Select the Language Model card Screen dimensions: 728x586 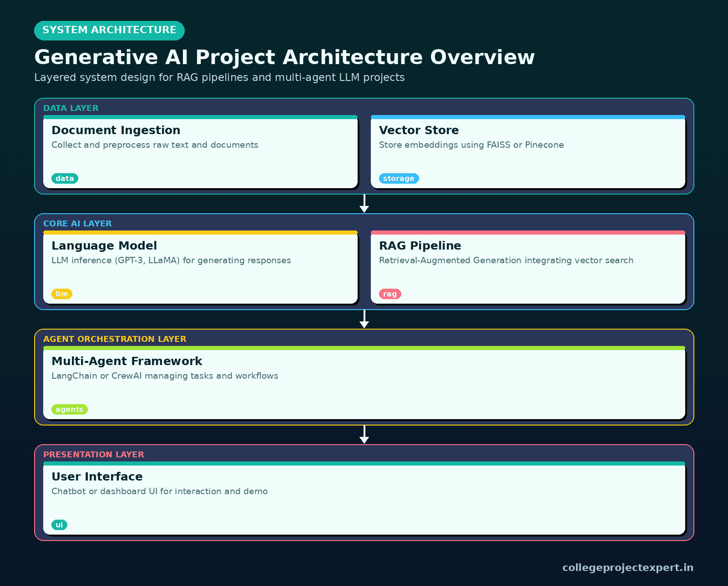(200, 267)
